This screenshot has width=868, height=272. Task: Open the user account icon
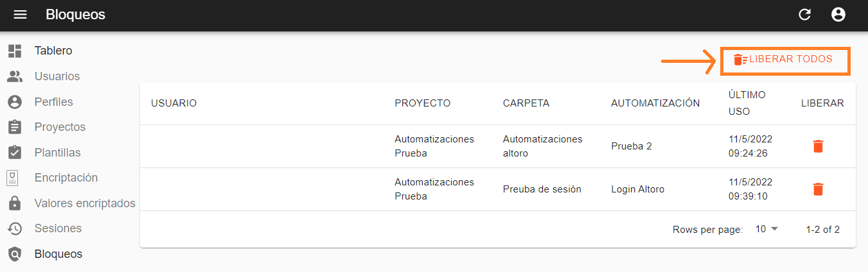[838, 14]
